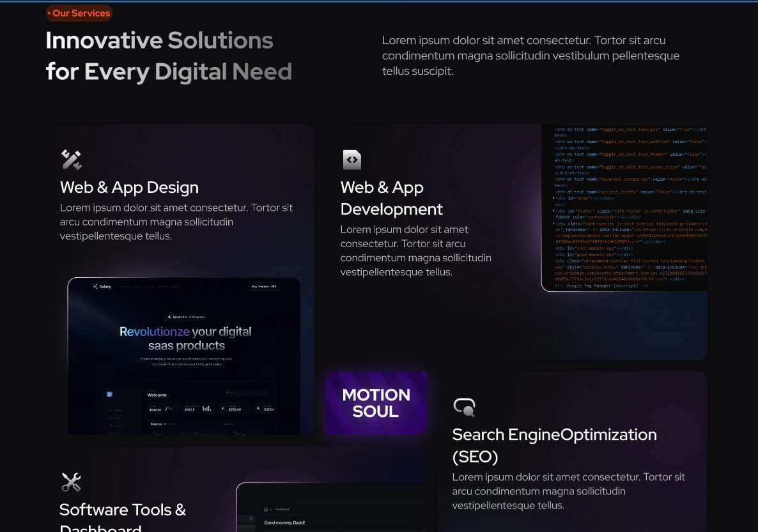Open the Galaxy template navigation menu
Viewport: 758px width, 532px height.
(151, 287)
